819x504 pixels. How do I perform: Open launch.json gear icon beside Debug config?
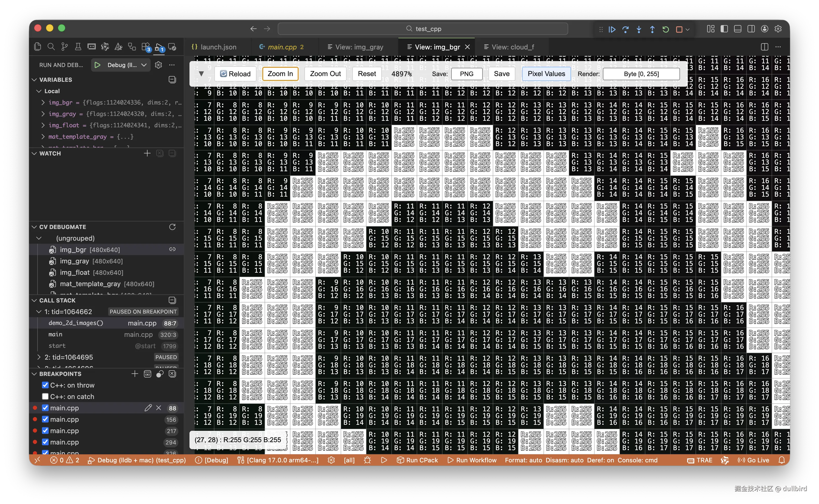(x=158, y=65)
